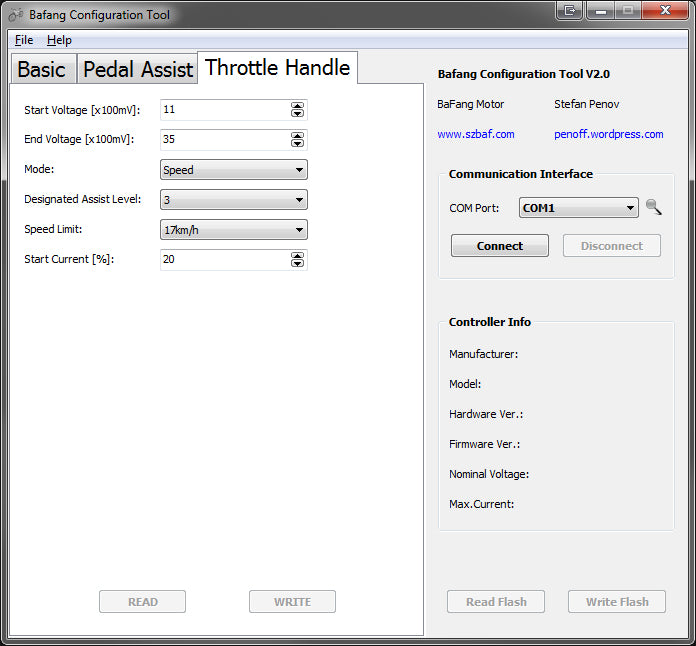This screenshot has width=696, height=646.
Task: Expand the Designated Assist Level dropdown
Action: pyautogui.click(x=233, y=200)
